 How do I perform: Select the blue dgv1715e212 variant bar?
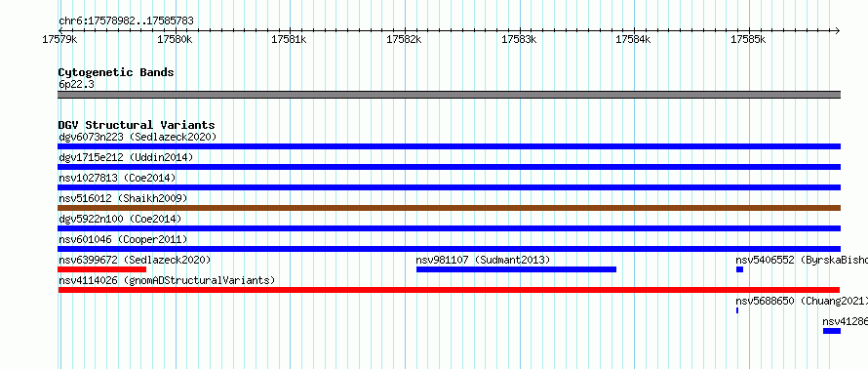[449, 167]
